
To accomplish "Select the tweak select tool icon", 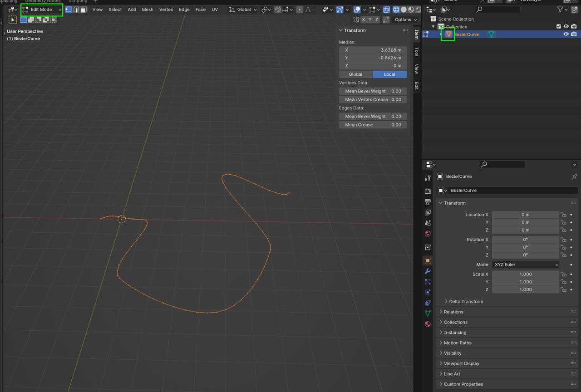I will (13, 20).
